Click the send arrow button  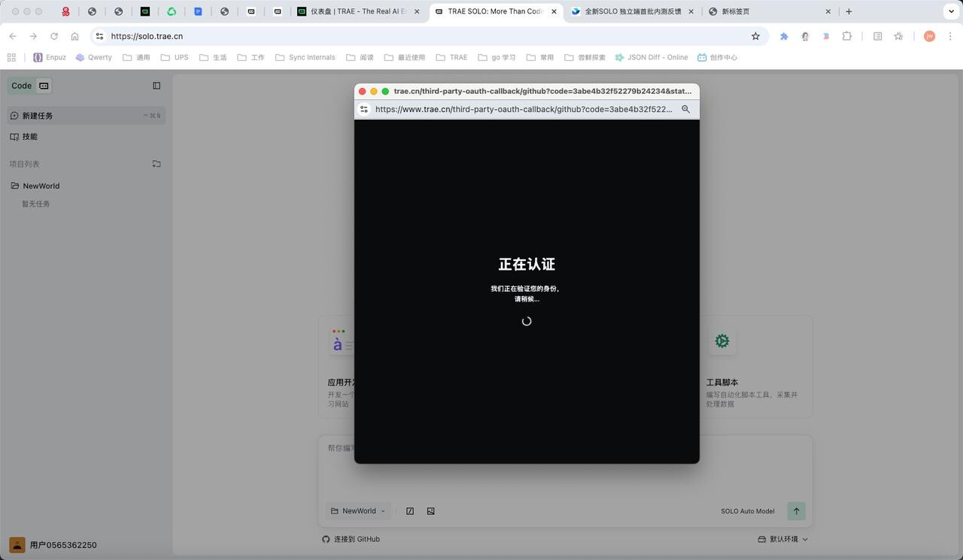796,511
